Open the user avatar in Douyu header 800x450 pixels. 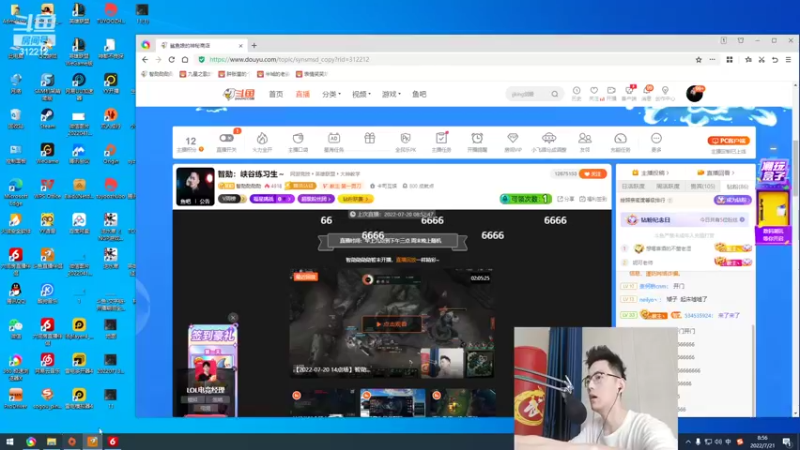[x=694, y=93]
